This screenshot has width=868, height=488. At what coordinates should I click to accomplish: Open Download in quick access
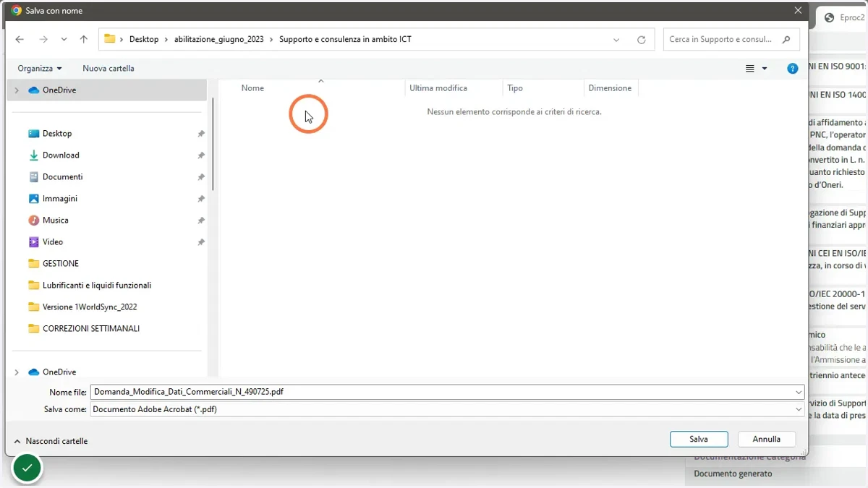pos(61,155)
